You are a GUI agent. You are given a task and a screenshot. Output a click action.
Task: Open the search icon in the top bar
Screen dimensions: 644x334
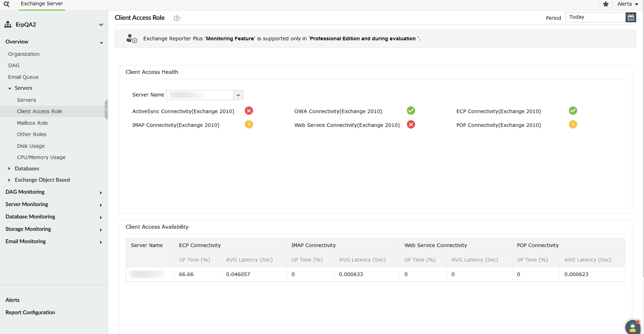click(6, 4)
